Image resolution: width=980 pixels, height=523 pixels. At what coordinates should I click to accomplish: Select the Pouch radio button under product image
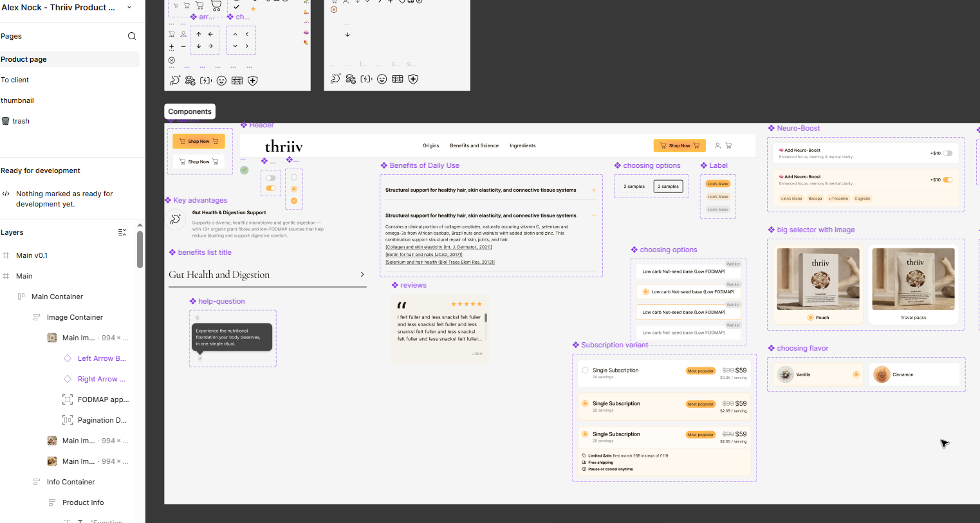811,318
